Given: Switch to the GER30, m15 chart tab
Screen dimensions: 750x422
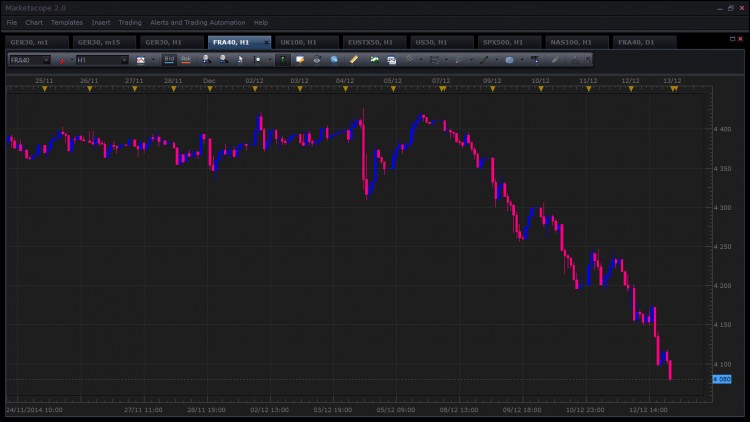Looking at the screenshot, I should [104, 42].
